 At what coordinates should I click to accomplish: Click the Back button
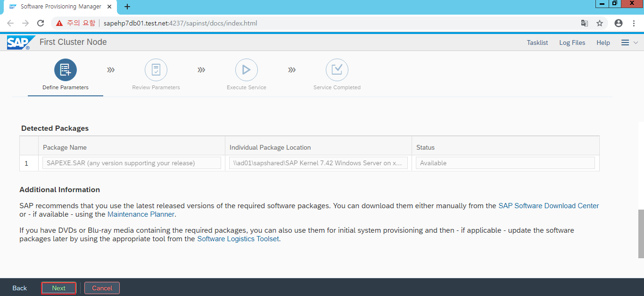[20, 288]
